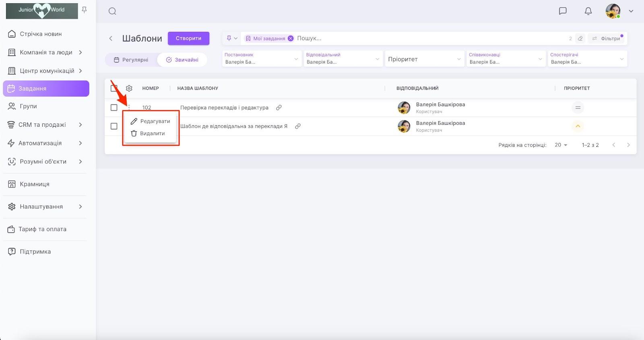Open table column settings gear icon

pyautogui.click(x=129, y=88)
